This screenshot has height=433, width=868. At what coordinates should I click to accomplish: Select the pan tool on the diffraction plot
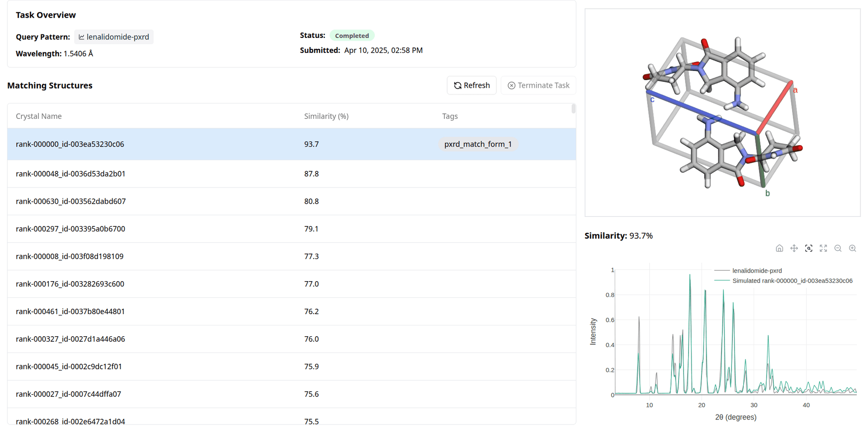[794, 248]
